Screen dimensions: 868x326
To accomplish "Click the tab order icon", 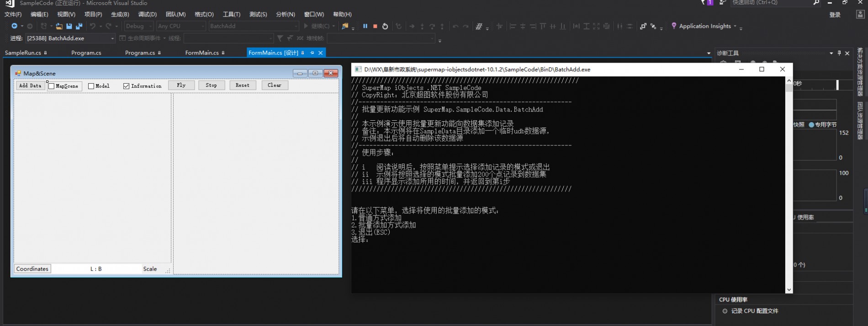I will 653,26.
